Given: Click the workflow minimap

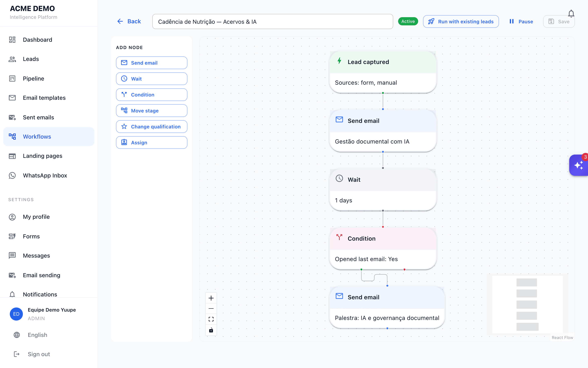Looking at the screenshot, I should point(528,304).
